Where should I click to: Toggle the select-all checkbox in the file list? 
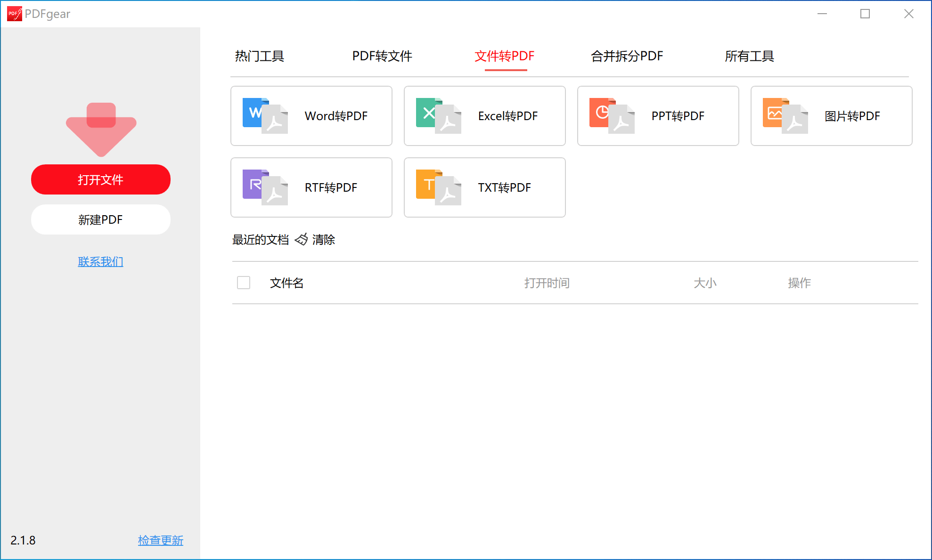click(x=244, y=283)
